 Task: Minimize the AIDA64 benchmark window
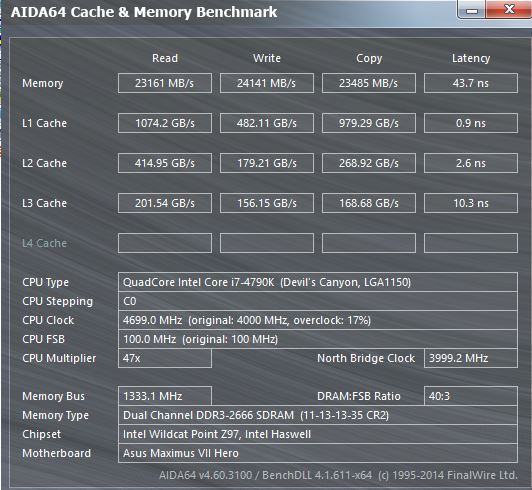click(472, 10)
